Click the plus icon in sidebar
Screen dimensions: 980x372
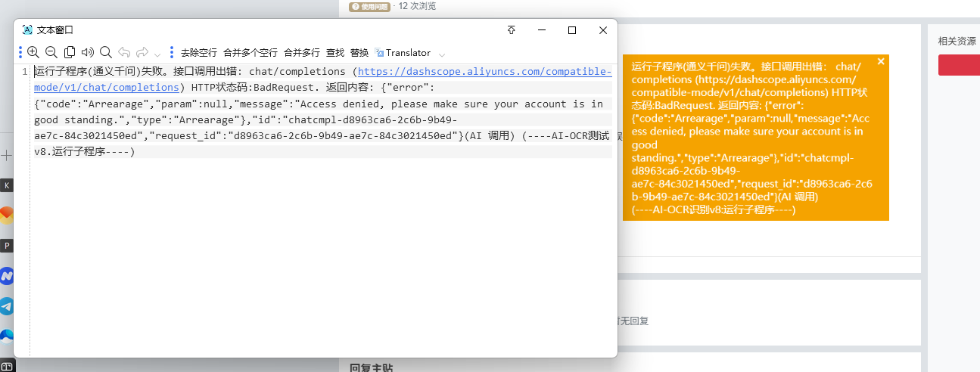coord(7,156)
